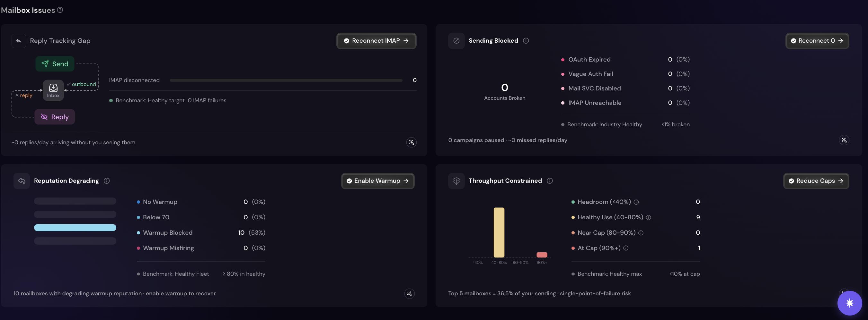Click the Mailbox Issues help question icon
Screen dimensions: 868x320
pyautogui.click(x=60, y=10)
